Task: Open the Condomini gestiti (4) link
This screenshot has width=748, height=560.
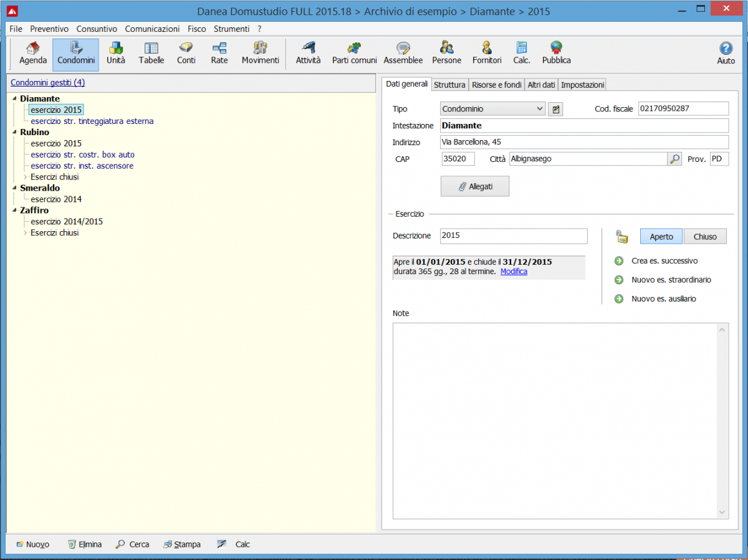Action: (x=47, y=82)
